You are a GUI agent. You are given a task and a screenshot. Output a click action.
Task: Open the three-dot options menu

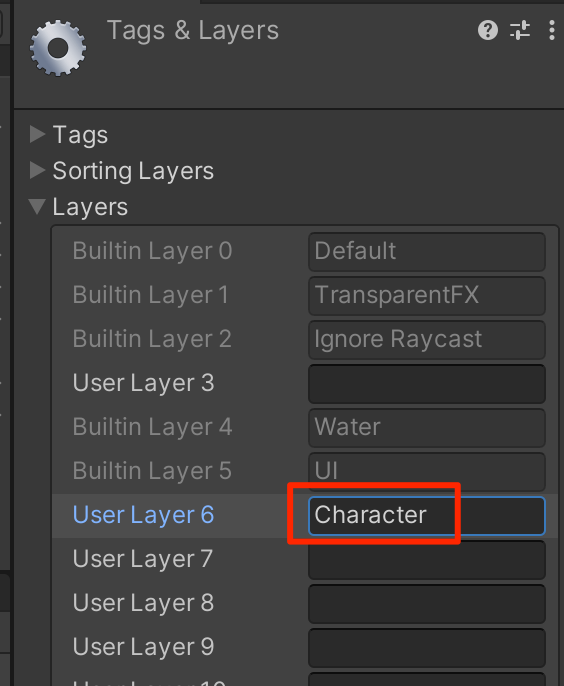552,30
